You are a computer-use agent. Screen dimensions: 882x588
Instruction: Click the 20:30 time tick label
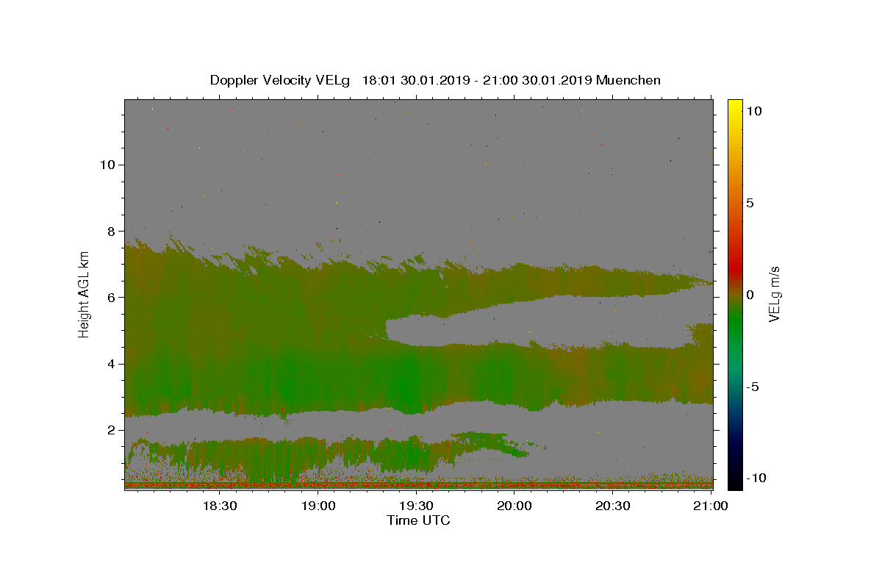click(x=612, y=506)
